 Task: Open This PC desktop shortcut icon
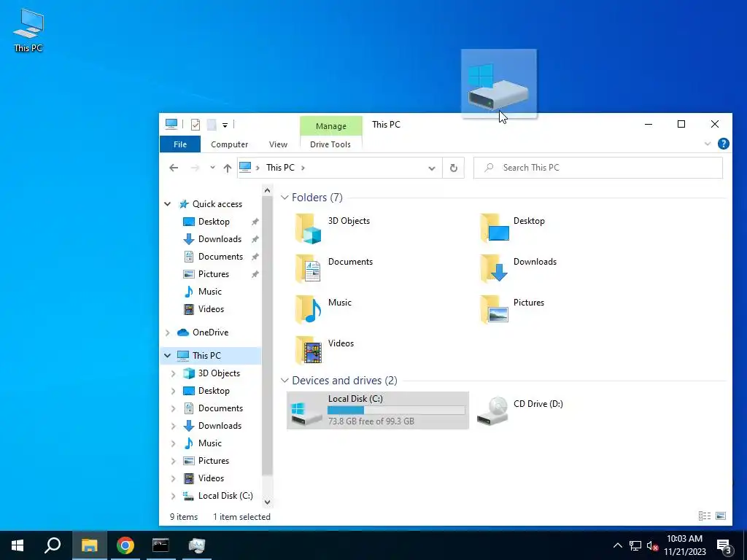coord(28,31)
